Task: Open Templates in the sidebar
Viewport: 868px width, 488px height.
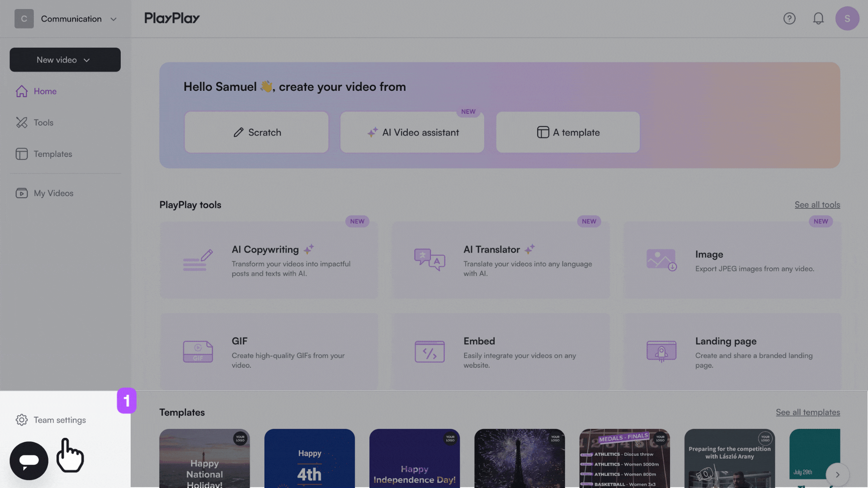Action: coord(52,154)
